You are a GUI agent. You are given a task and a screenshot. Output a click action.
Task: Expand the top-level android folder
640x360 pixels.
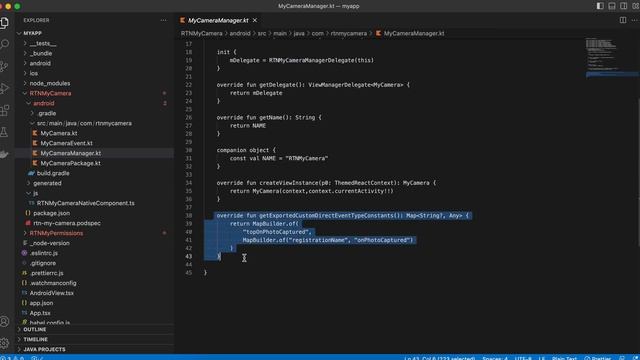(25, 63)
